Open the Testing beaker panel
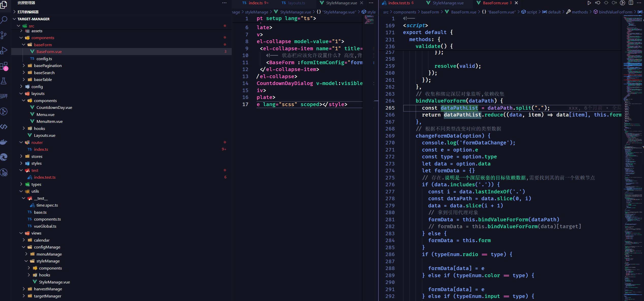The image size is (644, 301). point(4,81)
